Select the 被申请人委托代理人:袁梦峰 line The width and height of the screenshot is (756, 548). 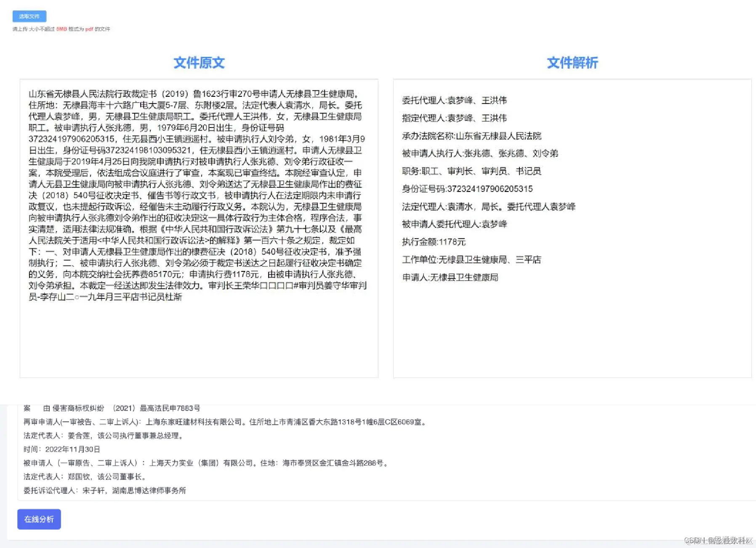[x=454, y=224]
